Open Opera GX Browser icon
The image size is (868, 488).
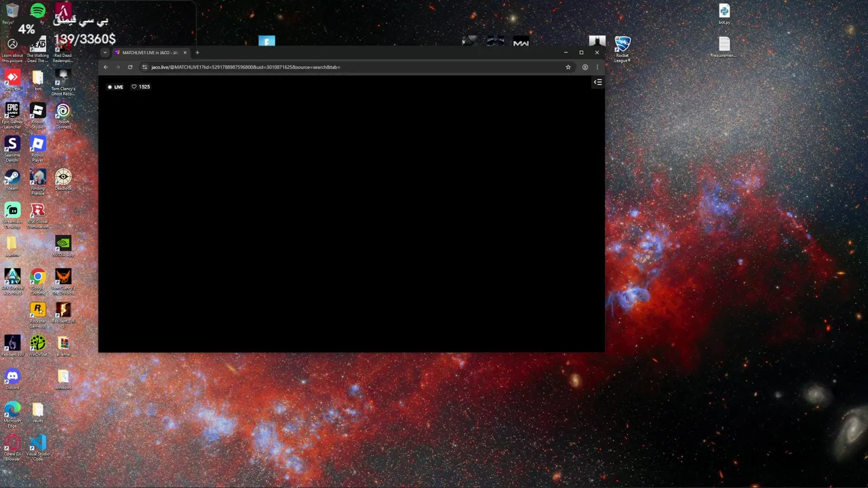[x=12, y=447]
